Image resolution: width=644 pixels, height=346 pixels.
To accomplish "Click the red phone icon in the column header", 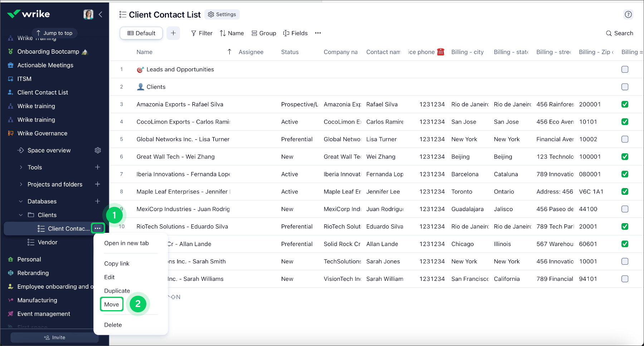I will pos(441,52).
